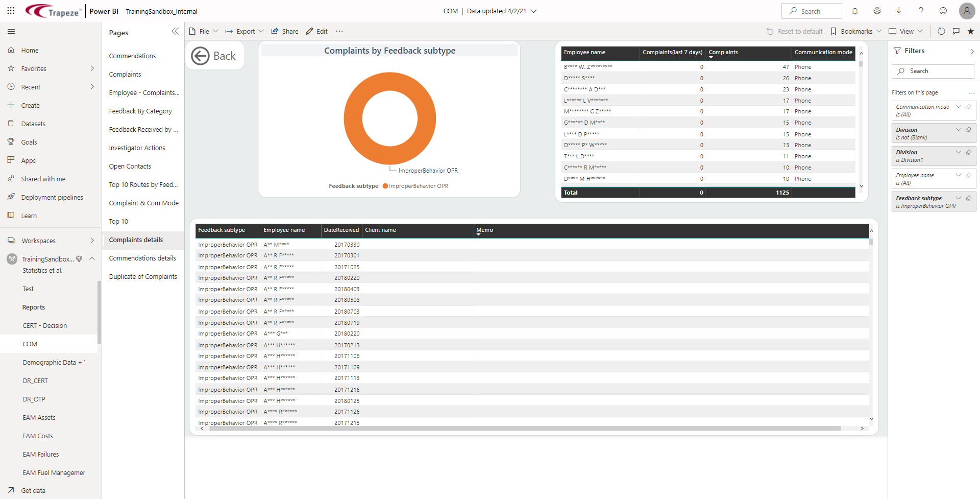Viewport: 980px width, 499px height.
Task: Switch to the Commendations page
Action: click(x=132, y=56)
